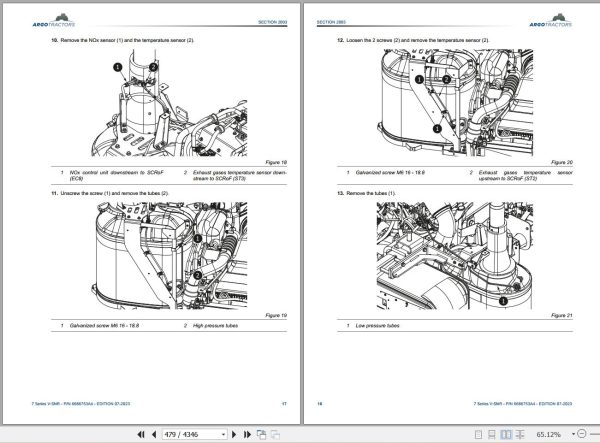The width and height of the screenshot is (600, 443).
Task: Switch to continuous page layout
Action: point(492,434)
